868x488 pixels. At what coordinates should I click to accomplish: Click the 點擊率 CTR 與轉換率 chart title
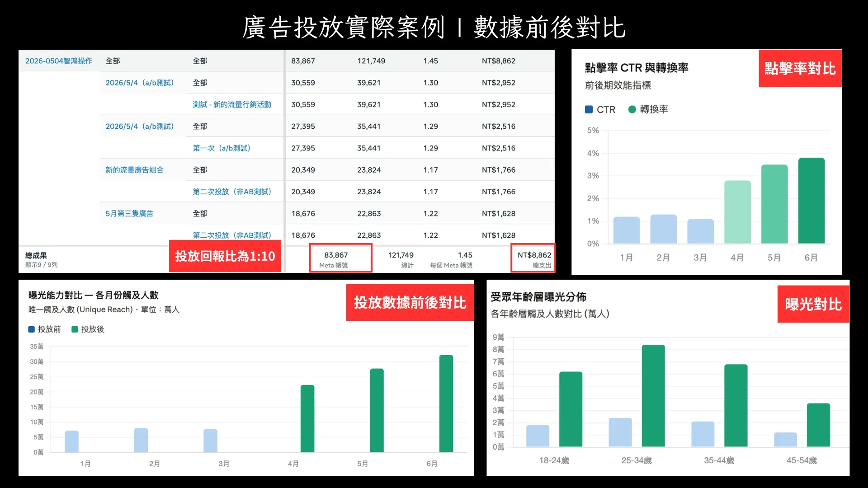pos(637,68)
